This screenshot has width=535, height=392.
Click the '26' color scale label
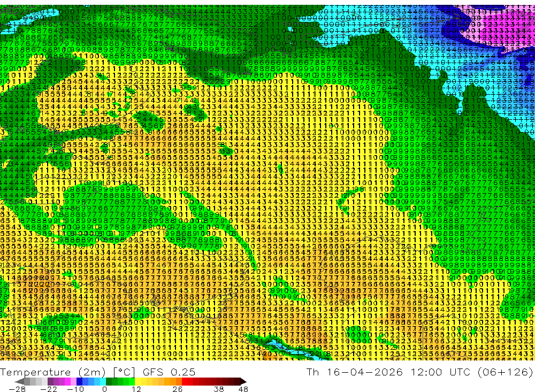coord(178,389)
